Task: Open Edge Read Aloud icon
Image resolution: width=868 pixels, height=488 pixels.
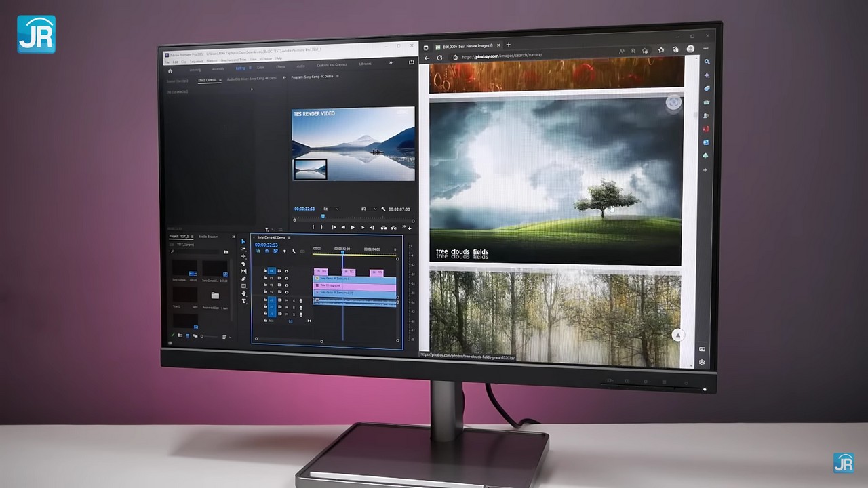Action: pos(622,51)
